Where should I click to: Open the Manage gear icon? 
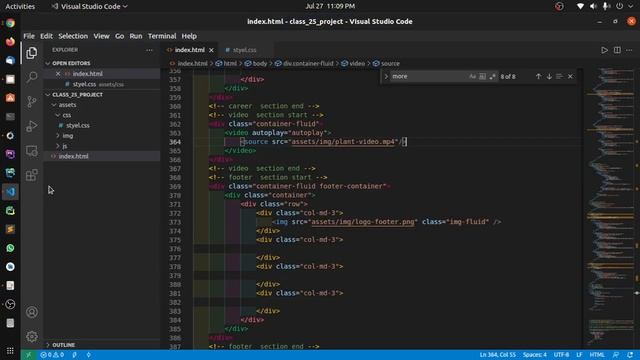pyautogui.click(x=32, y=337)
